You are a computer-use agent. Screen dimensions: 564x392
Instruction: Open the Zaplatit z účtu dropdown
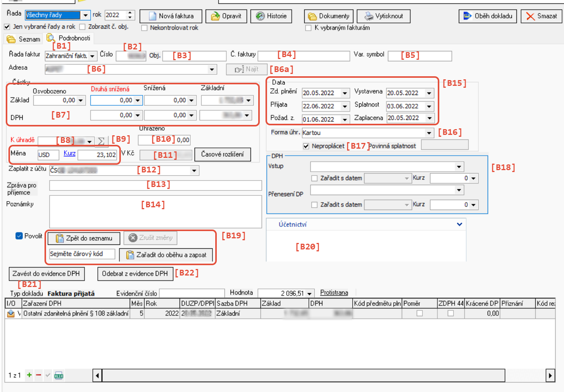tap(194, 171)
